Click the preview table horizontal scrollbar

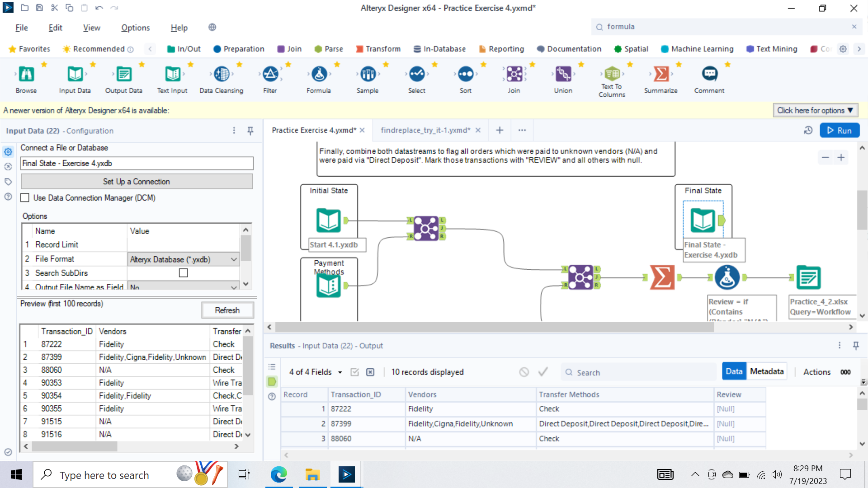tap(75, 446)
